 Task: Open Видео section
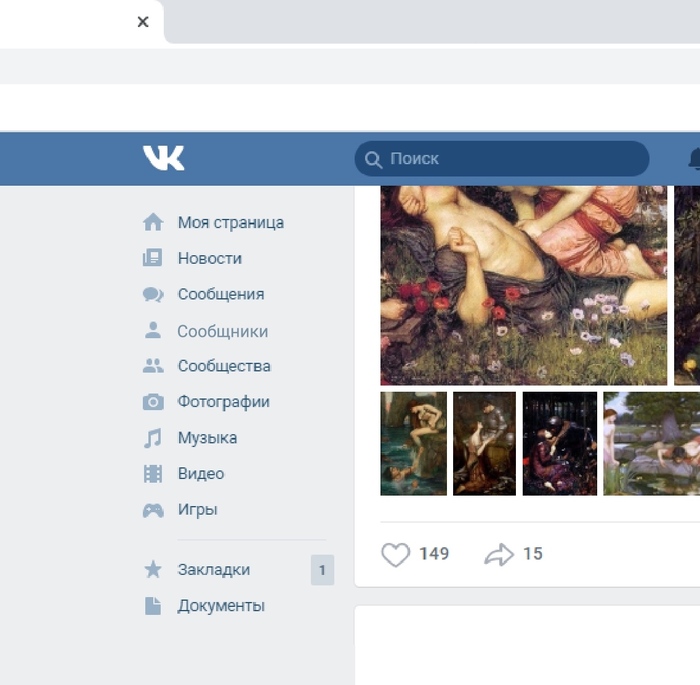[x=201, y=473]
